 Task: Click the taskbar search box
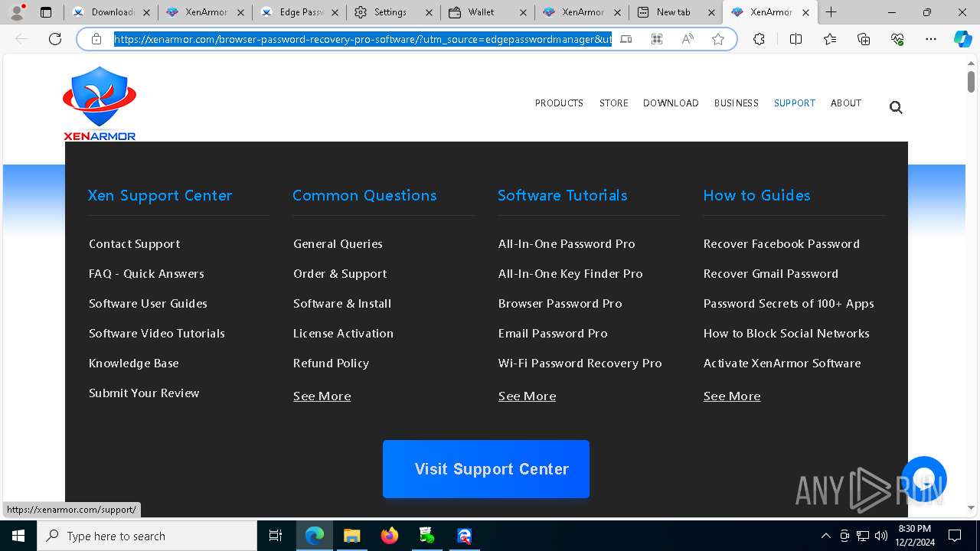pyautogui.click(x=147, y=536)
